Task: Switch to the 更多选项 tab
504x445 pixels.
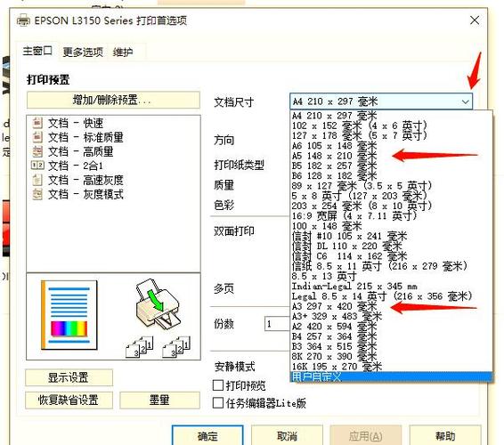Action: point(83,52)
